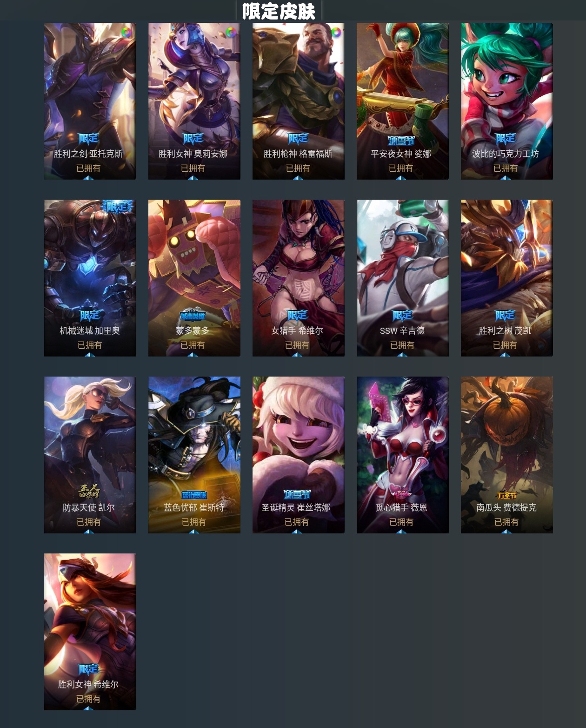
Task: Click the 万圣节 badge on 南瓜头 费德提克
Action: pos(507,495)
